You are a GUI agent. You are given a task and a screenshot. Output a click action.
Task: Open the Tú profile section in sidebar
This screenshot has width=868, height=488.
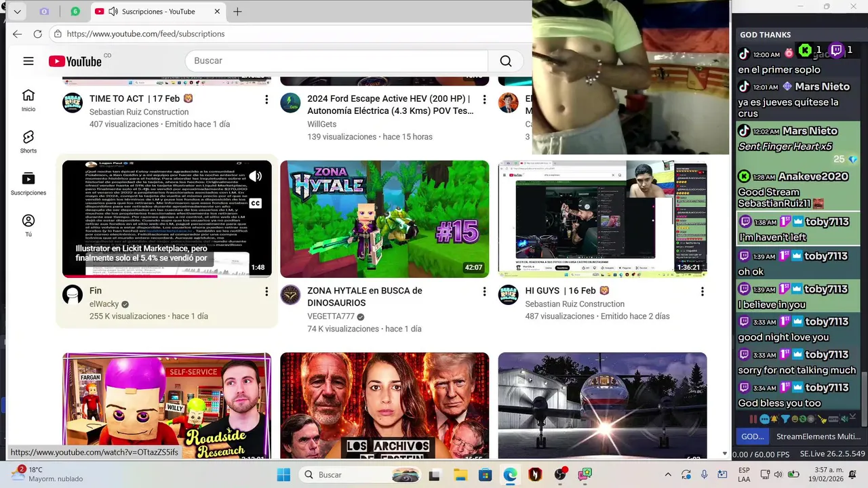pyautogui.click(x=28, y=225)
